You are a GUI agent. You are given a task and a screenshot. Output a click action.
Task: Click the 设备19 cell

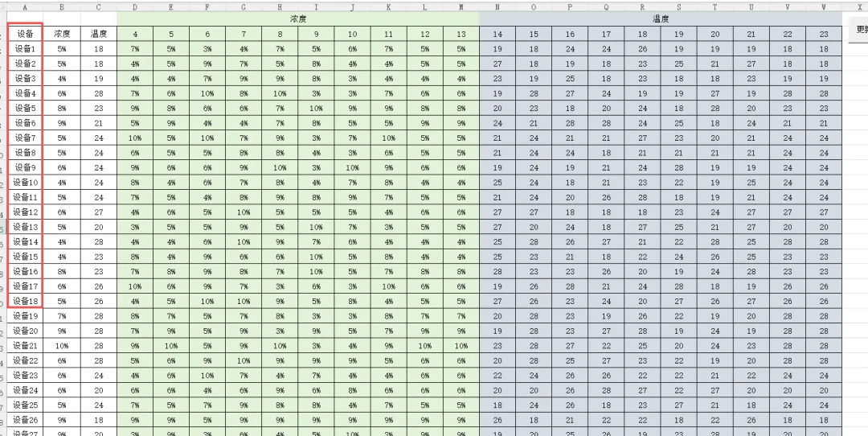coord(25,316)
